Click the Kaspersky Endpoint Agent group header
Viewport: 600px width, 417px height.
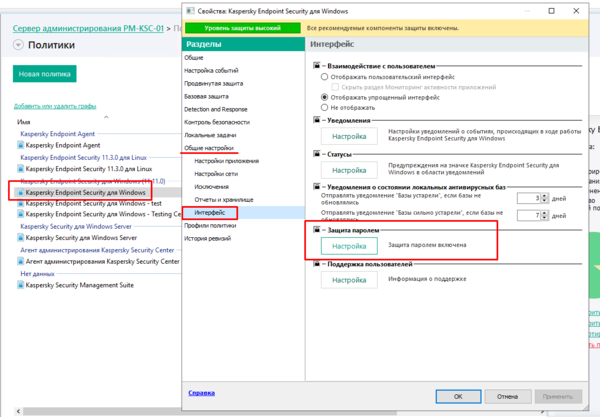click(57, 134)
